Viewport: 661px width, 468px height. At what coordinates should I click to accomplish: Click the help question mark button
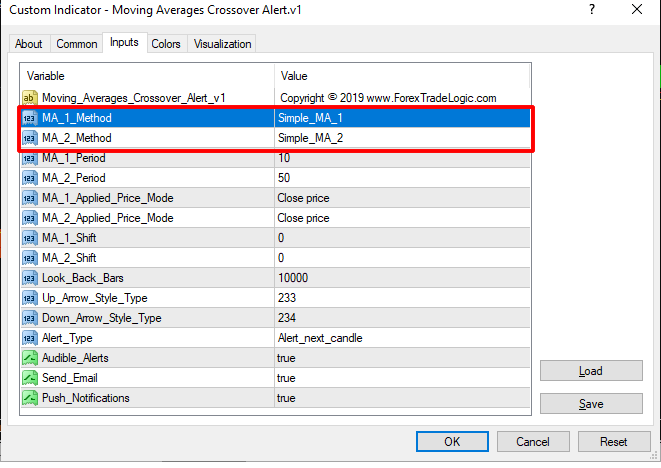(592, 10)
